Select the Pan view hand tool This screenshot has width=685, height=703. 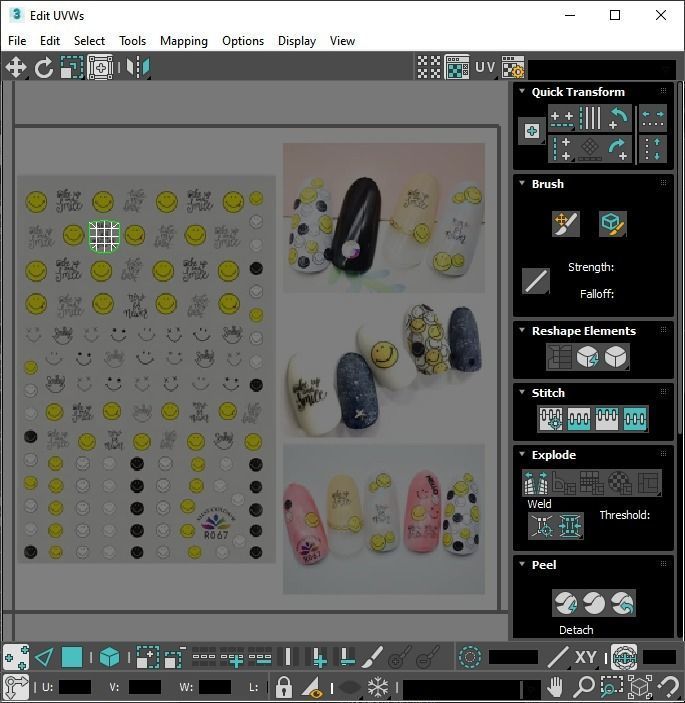pyautogui.click(x=555, y=686)
